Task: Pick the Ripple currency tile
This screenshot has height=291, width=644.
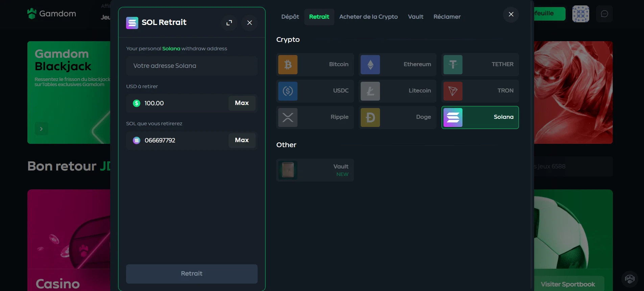Action: 315,117
